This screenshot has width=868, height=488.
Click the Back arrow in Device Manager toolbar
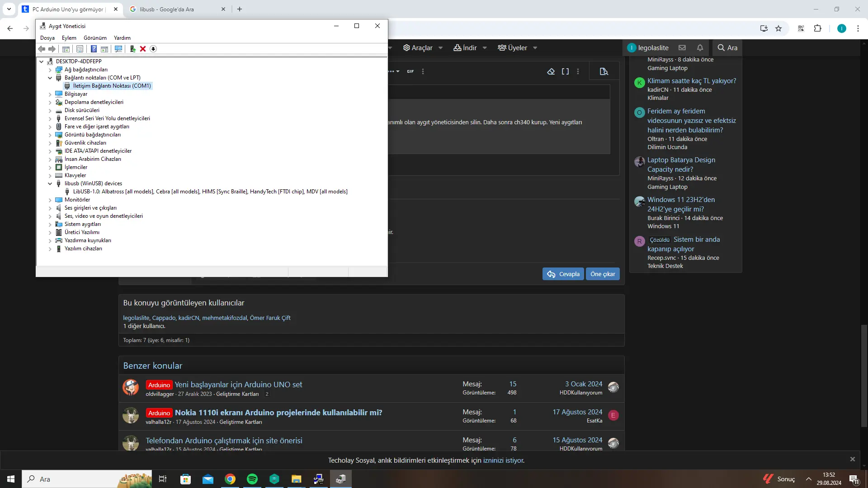click(x=42, y=49)
